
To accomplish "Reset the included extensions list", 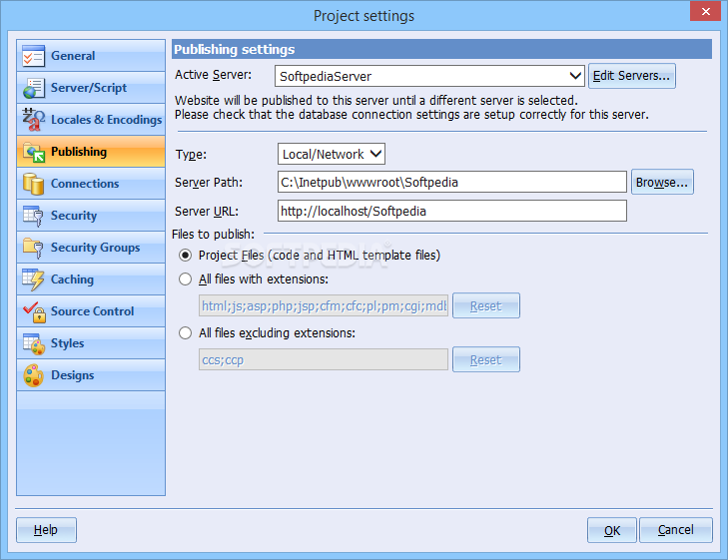I will [x=486, y=305].
